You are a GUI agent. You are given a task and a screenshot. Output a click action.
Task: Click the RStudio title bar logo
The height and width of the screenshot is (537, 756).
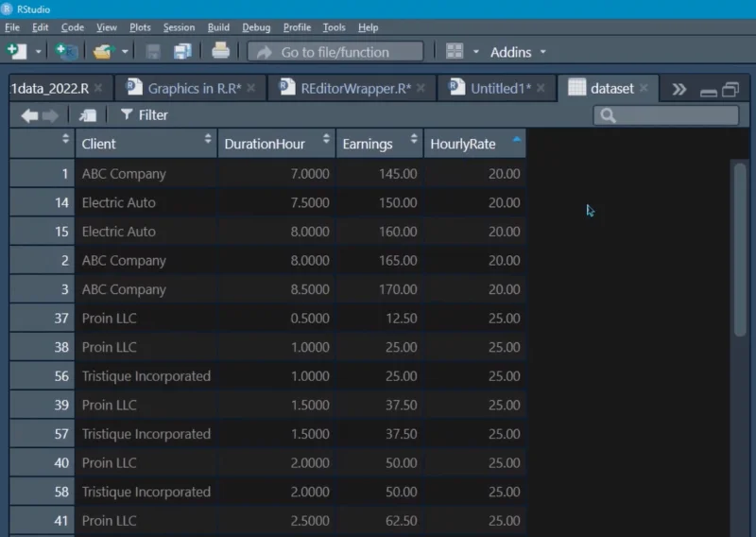[7, 9]
